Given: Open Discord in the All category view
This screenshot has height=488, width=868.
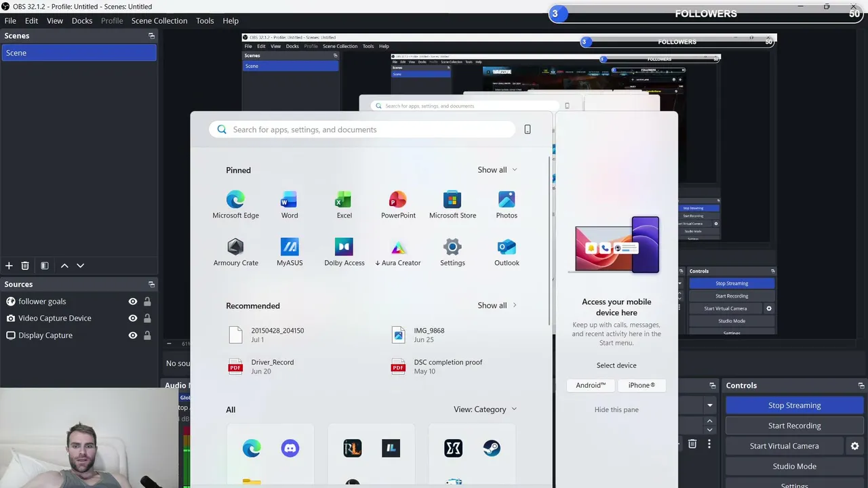Looking at the screenshot, I should (290, 448).
